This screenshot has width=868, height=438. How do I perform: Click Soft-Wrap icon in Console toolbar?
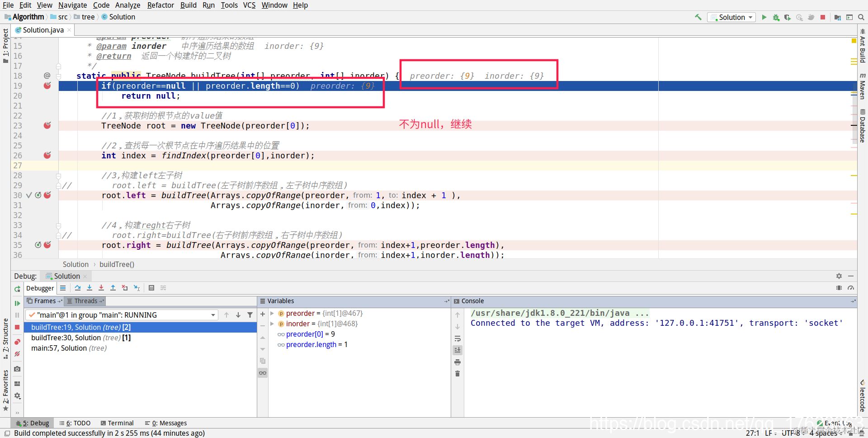[458, 338]
